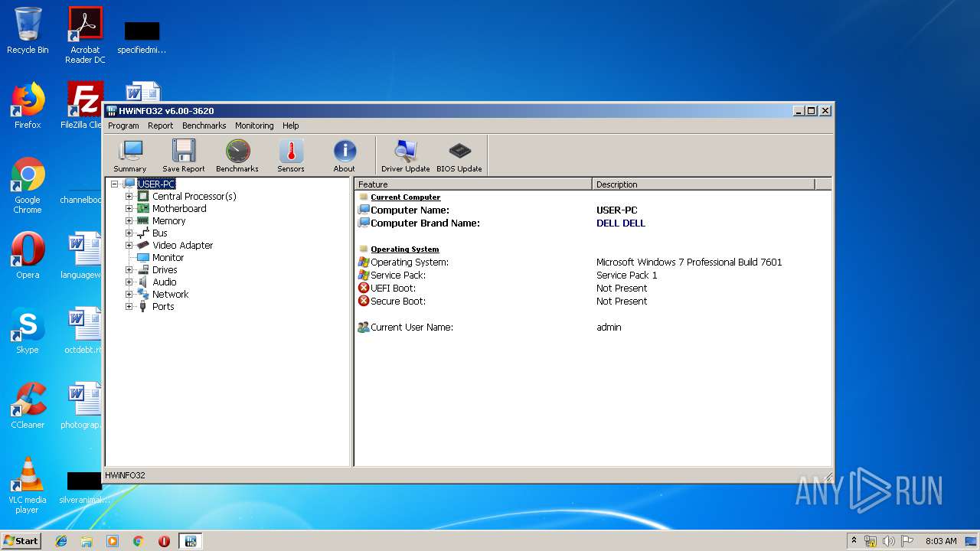
Task: Open the Recycle Bin desktop icon
Action: click(28, 31)
